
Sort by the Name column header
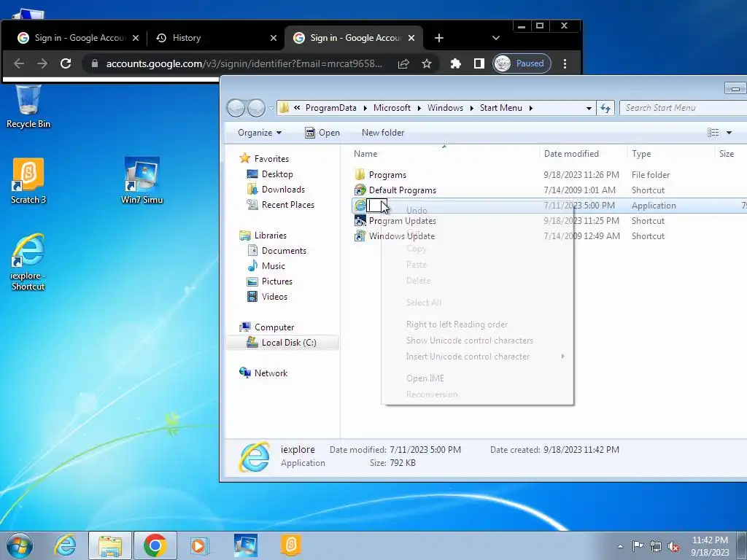(x=444, y=154)
